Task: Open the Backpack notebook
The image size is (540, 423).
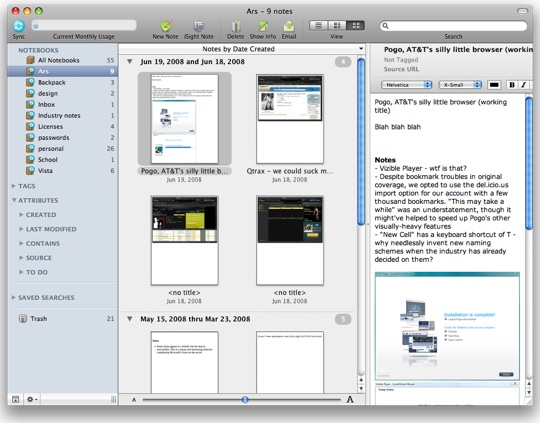Action: tap(62, 82)
